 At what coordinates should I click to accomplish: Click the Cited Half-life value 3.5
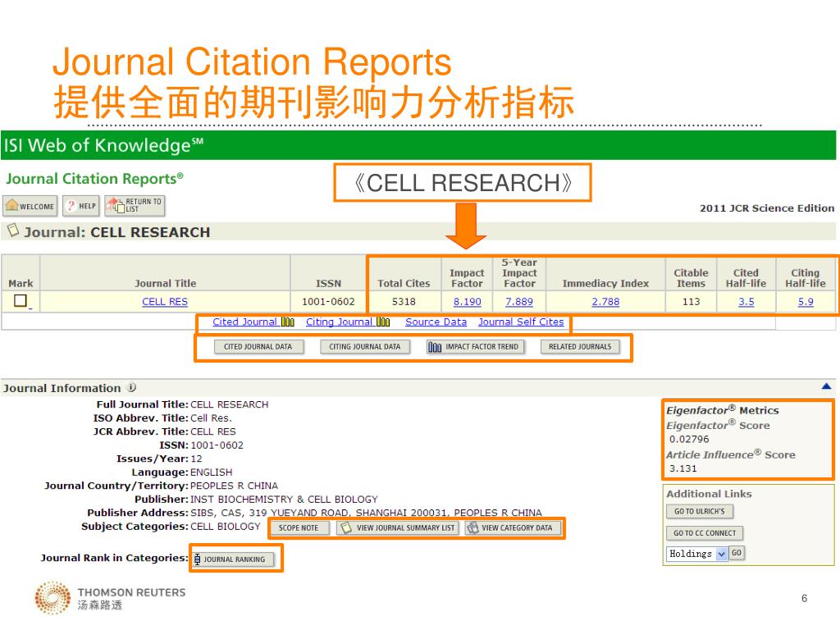coord(746,302)
